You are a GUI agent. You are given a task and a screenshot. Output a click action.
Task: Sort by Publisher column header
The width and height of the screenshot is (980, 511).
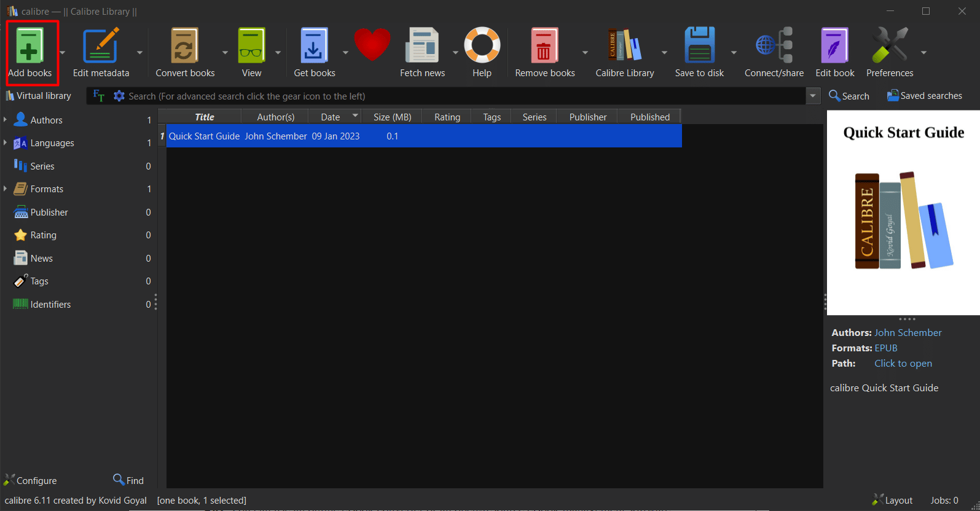pyautogui.click(x=587, y=117)
